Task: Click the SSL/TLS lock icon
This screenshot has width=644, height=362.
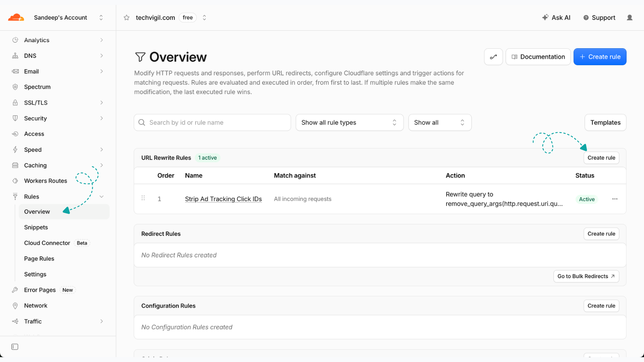Action: coord(15,103)
